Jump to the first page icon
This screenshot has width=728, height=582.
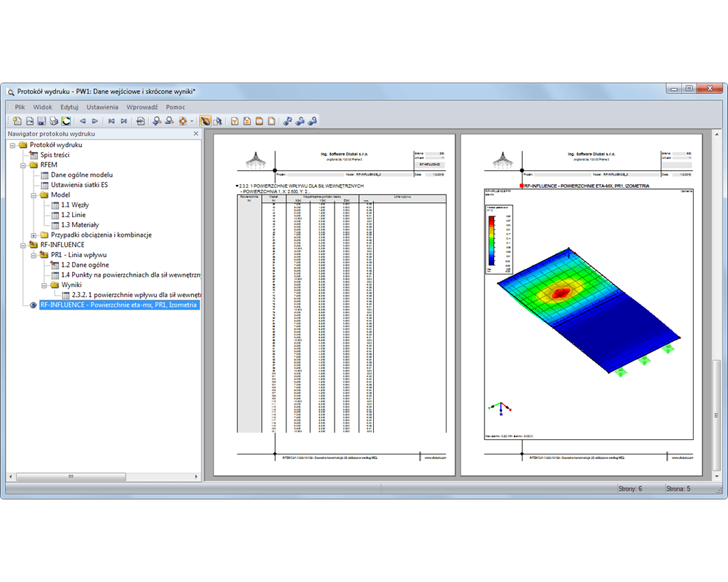(111, 121)
